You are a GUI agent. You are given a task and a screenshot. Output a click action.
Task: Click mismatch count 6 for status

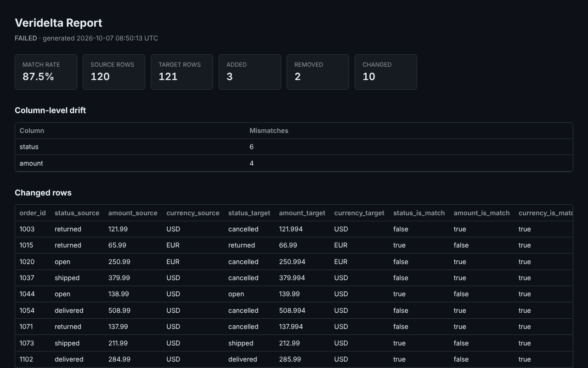click(x=251, y=147)
